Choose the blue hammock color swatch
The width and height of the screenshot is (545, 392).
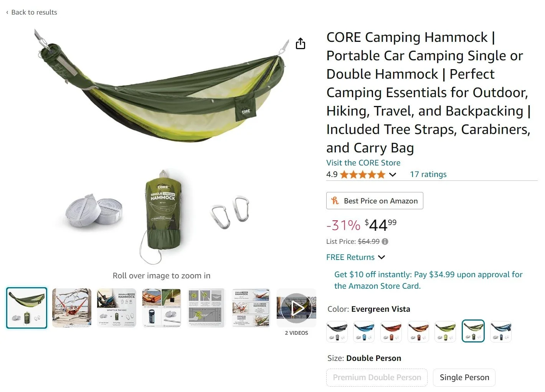364,331
